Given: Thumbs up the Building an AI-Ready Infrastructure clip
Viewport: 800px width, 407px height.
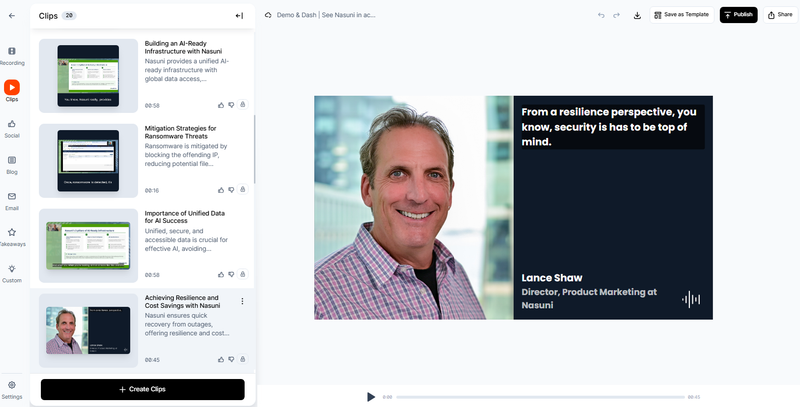Looking at the screenshot, I should 221,104.
